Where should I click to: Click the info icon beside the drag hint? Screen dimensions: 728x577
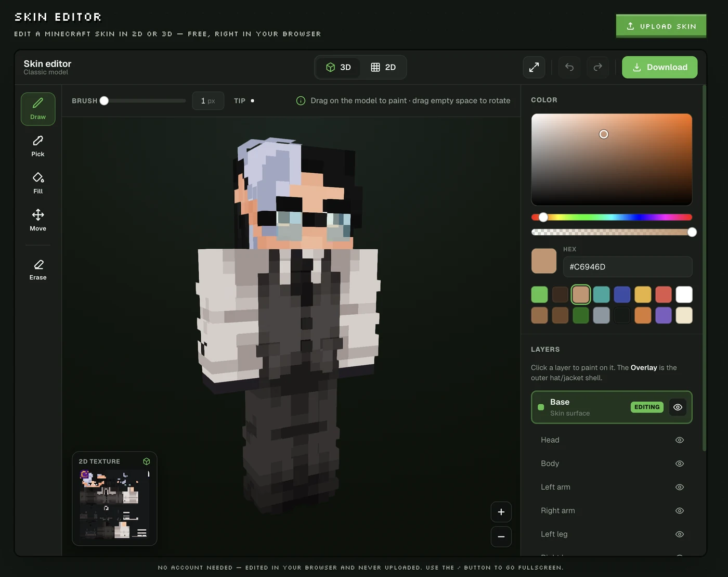point(301,101)
